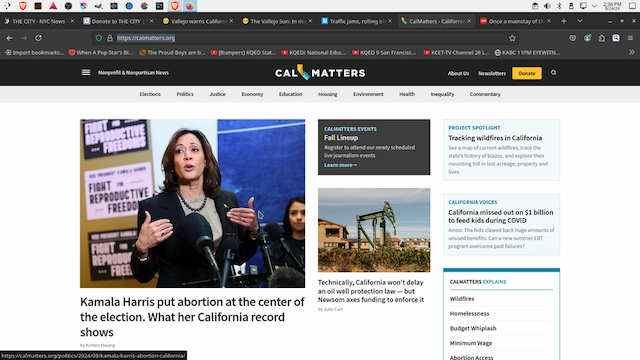
Task: Open the Education section
Action: click(x=291, y=94)
